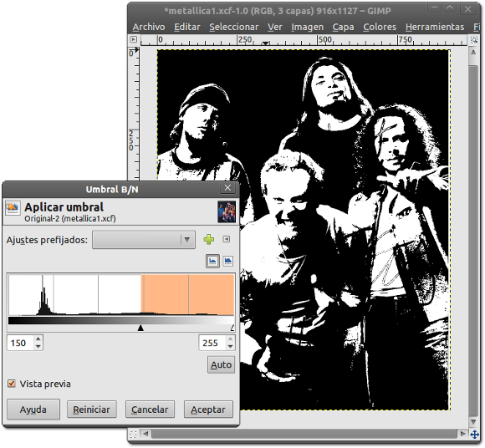Image resolution: width=485 pixels, height=448 pixels.
Task: Click the Reiniciar button
Action: click(x=91, y=410)
